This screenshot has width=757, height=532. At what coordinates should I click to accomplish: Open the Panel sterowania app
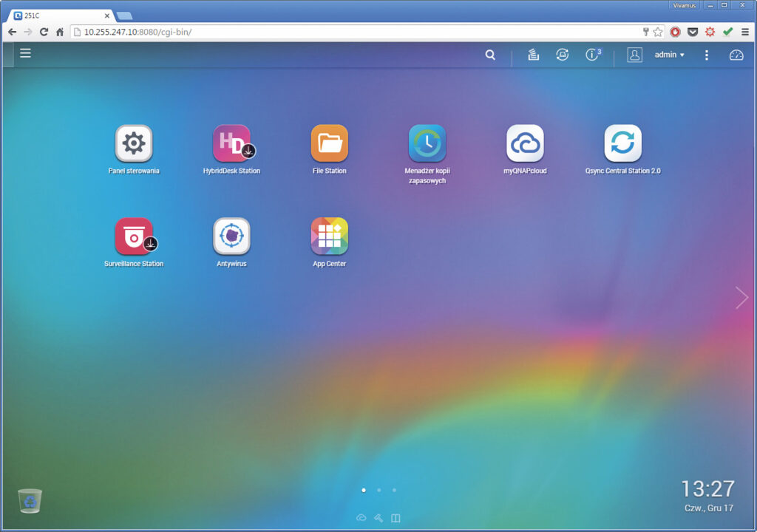134,143
